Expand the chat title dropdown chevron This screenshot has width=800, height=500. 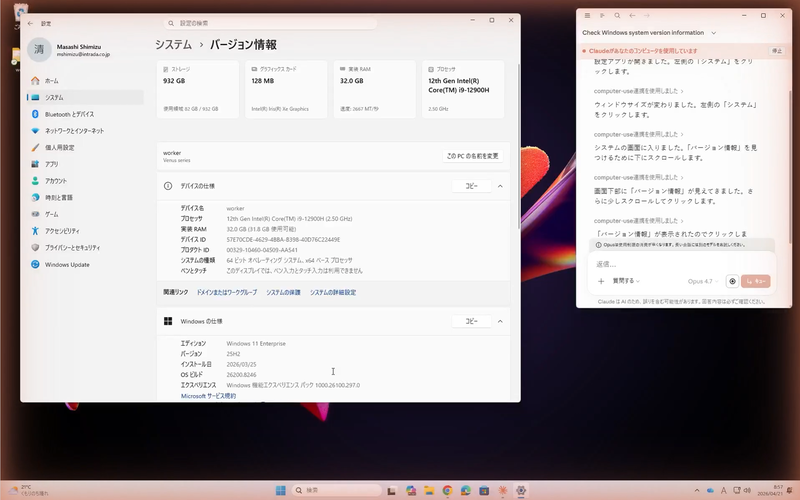click(x=714, y=33)
